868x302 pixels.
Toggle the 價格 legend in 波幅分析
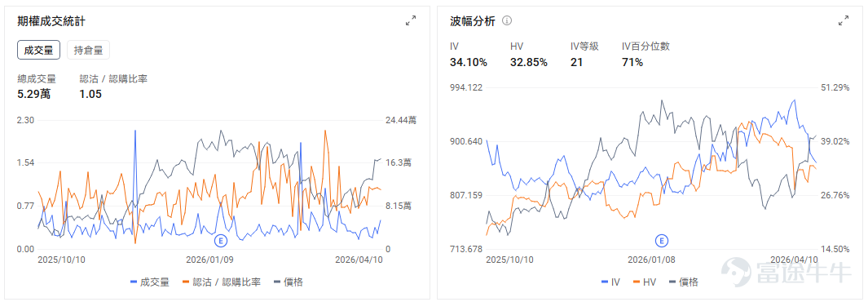coord(683,282)
